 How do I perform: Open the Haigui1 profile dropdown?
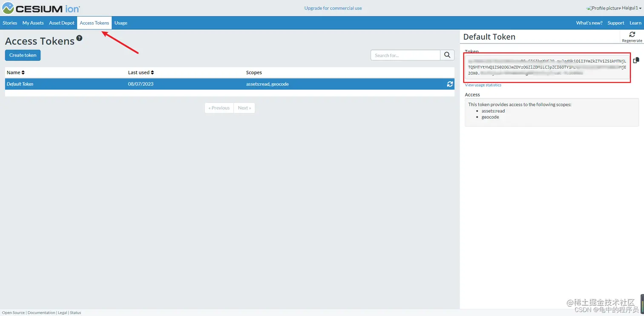pos(614,8)
